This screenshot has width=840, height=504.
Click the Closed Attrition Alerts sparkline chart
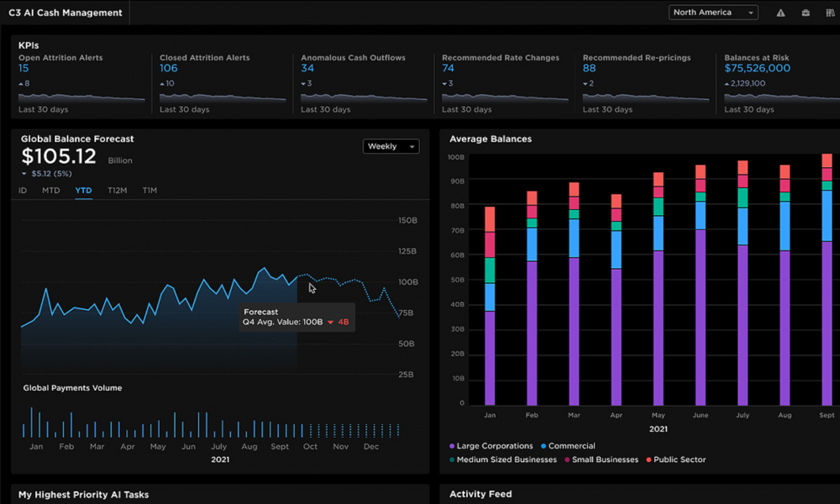click(x=223, y=97)
